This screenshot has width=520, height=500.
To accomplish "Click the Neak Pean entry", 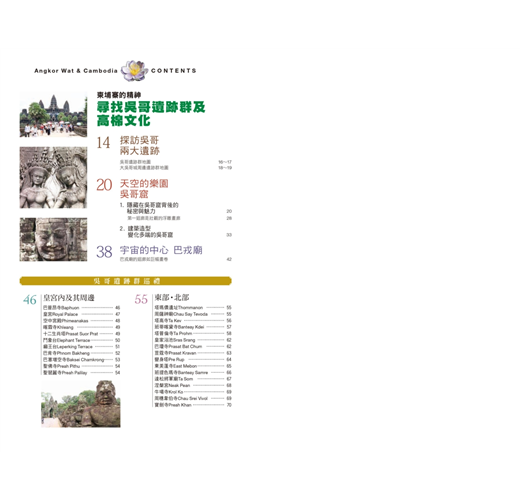I will tap(193, 385).
